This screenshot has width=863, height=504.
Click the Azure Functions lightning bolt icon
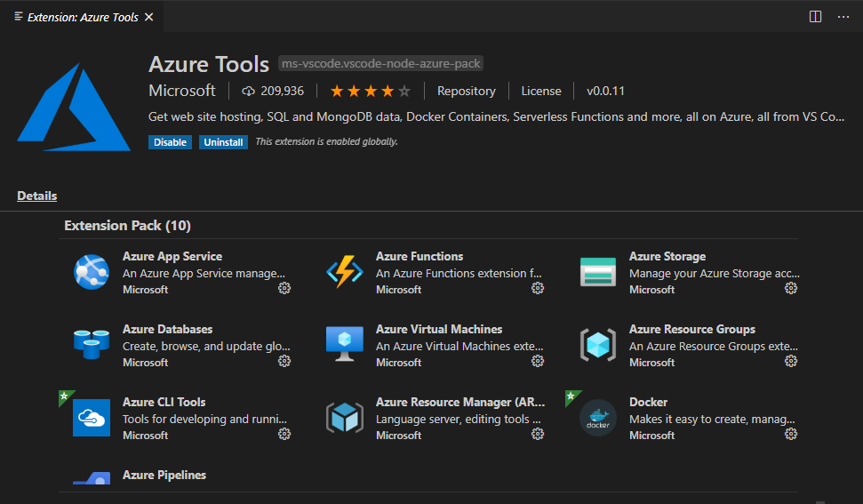[x=345, y=272]
